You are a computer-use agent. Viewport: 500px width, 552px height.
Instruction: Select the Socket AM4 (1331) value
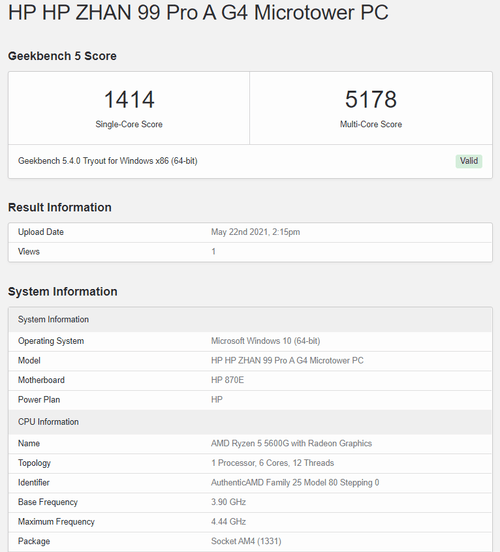(x=246, y=541)
